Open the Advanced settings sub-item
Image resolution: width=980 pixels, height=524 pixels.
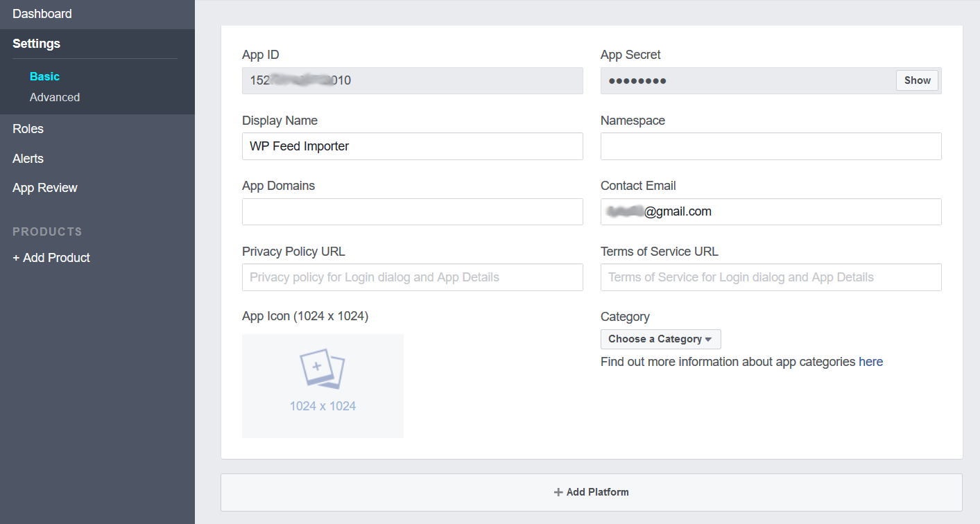[x=55, y=97]
